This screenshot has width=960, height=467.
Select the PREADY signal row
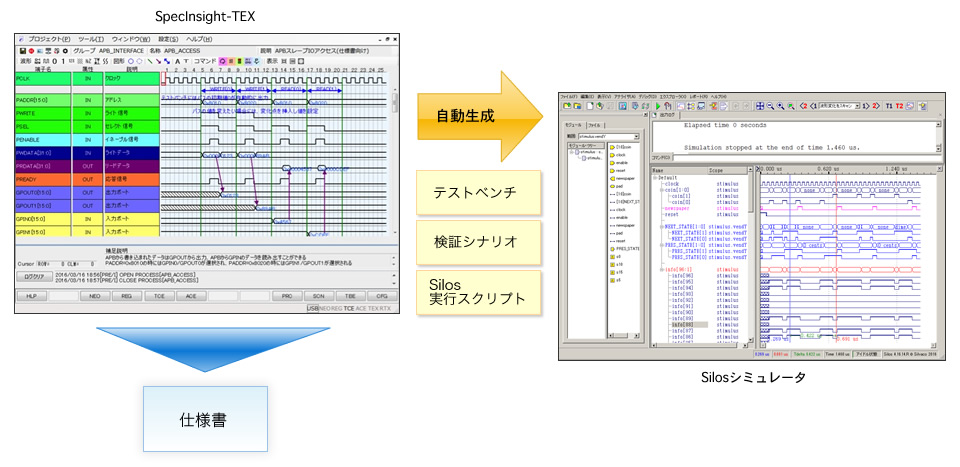coord(86,179)
